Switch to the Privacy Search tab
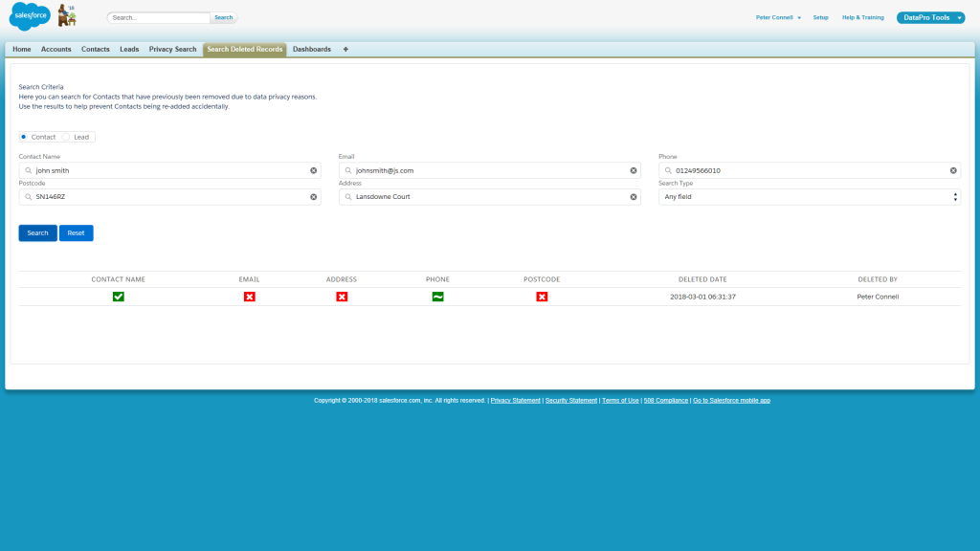The width and height of the screenshot is (980, 551). [172, 49]
